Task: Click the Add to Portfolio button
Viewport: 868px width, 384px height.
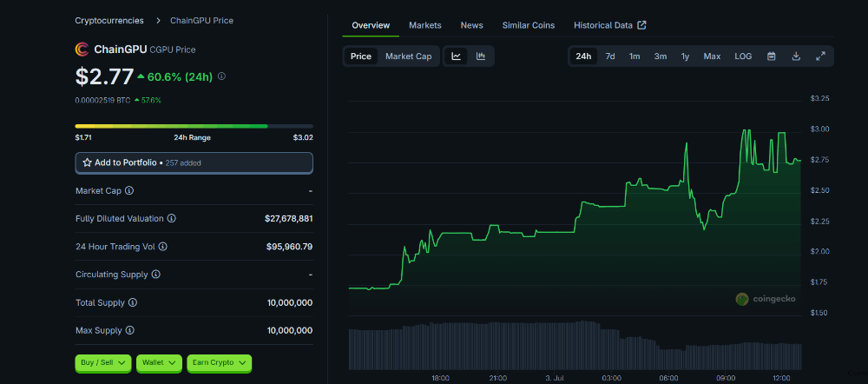Action: coord(194,163)
